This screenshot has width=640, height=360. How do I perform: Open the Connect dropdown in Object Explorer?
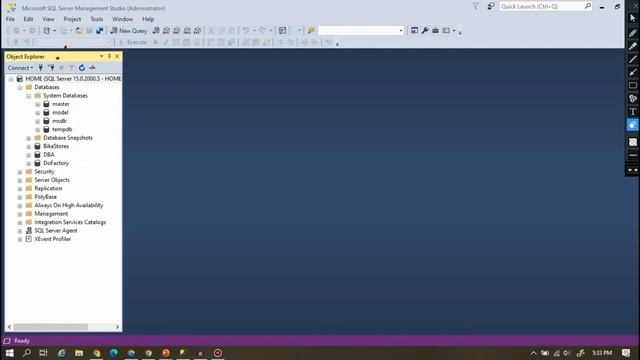point(20,68)
